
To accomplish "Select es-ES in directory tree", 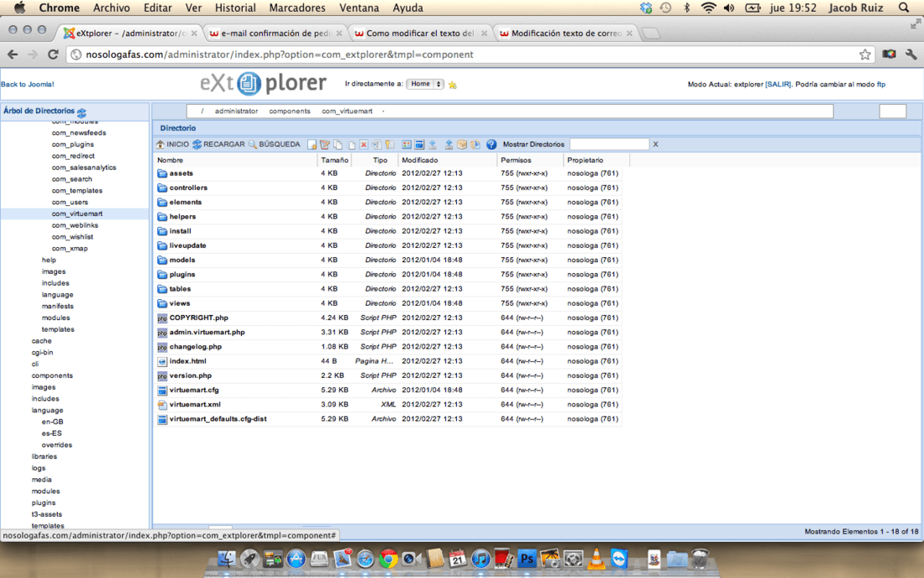I will point(52,433).
